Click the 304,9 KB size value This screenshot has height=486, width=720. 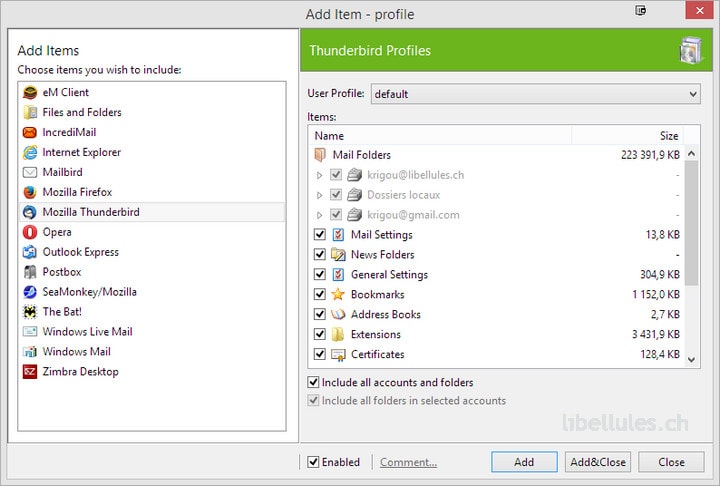tap(660, 275)
